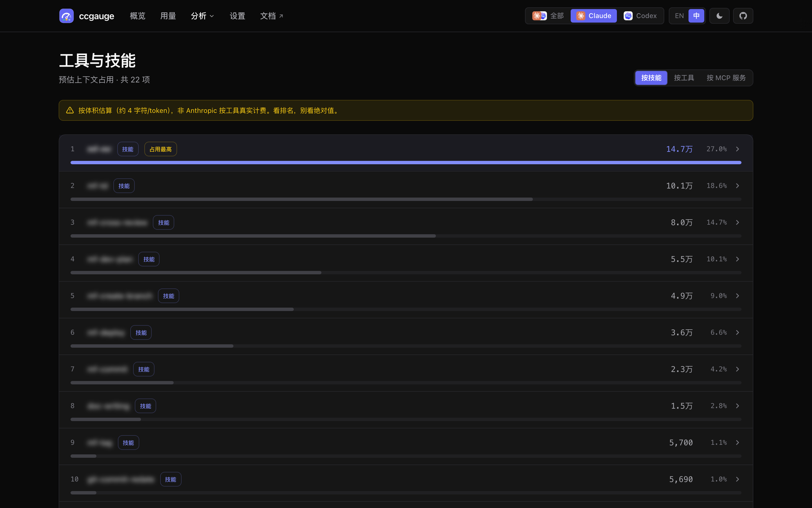Image resolution: width=812 pixels, height=508 pixels.
Task: Expand the 分析 dropdown menu
Action: [x=202, y=16]
